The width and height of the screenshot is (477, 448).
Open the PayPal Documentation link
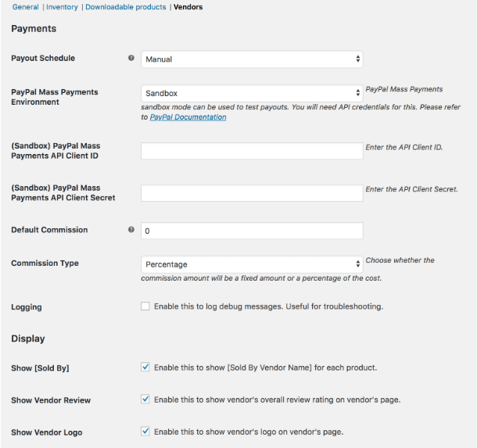[188, 117]
